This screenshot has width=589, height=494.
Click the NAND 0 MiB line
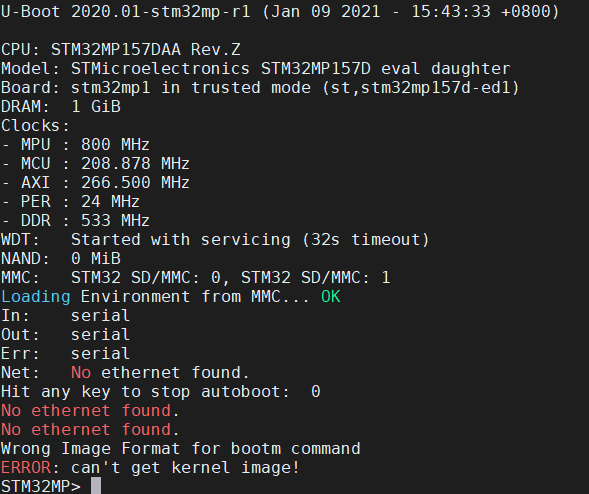pos(61,259)
